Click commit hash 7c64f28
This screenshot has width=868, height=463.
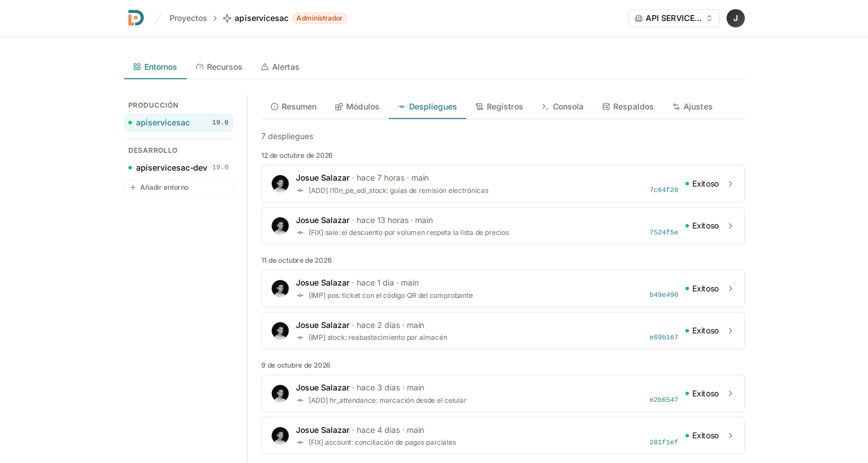click(x=664, y=190)
